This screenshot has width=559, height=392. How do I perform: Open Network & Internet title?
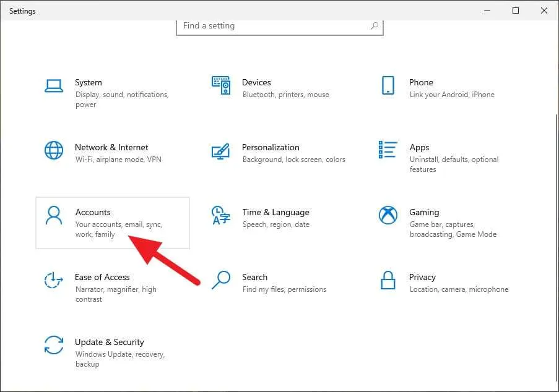tap(111, 147)
